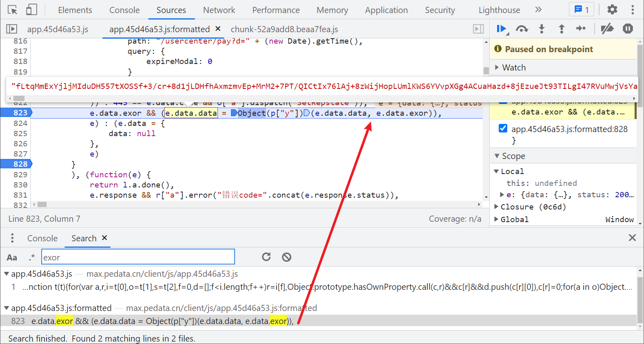644x344 pixels.
Task: Switch to the Network tab
Action: point(219,10)
